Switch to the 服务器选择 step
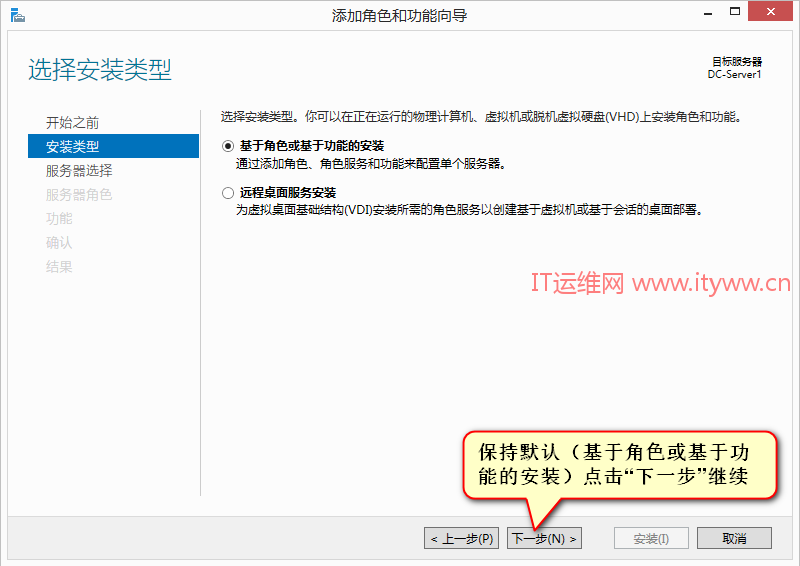The height and width of the screenshot is (566, 800). 79,170
